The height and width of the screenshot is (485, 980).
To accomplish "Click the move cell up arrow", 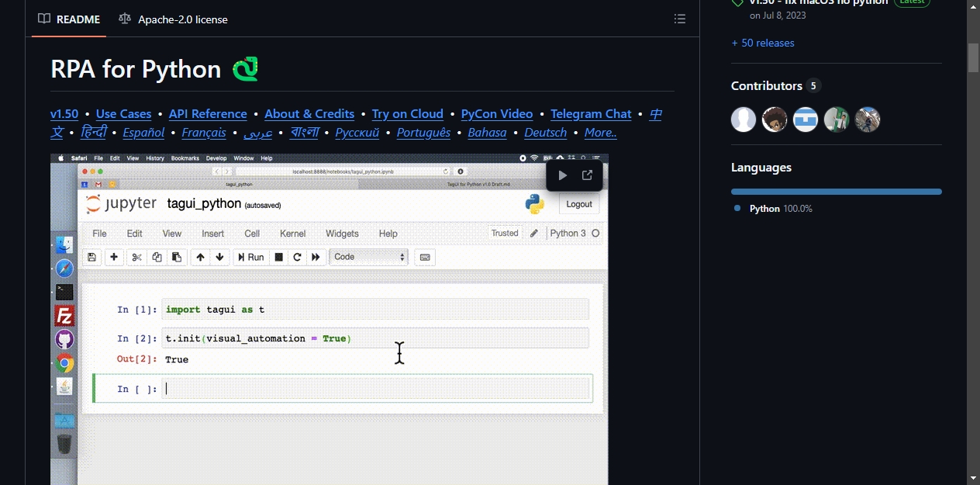I will coord(201,257).
